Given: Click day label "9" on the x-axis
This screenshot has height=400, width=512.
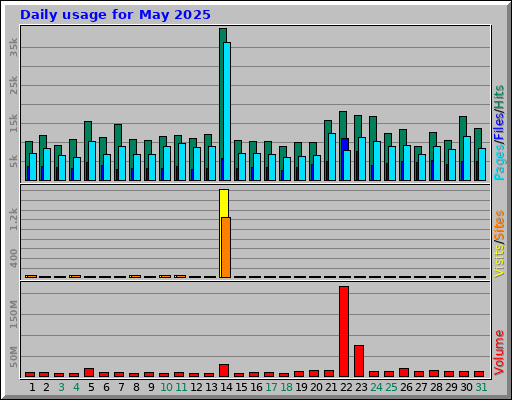Looking at the screenshot, I should click(151, 387).
